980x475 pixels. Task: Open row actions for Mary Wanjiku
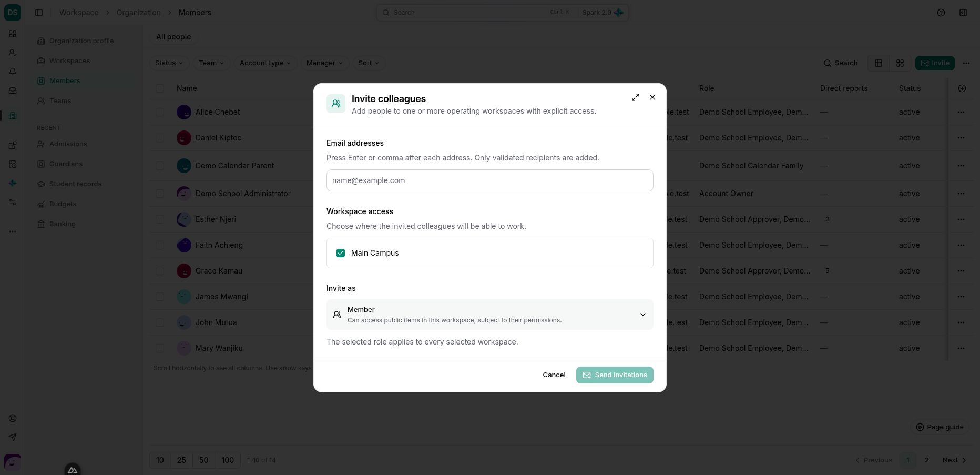click(961, 348)
